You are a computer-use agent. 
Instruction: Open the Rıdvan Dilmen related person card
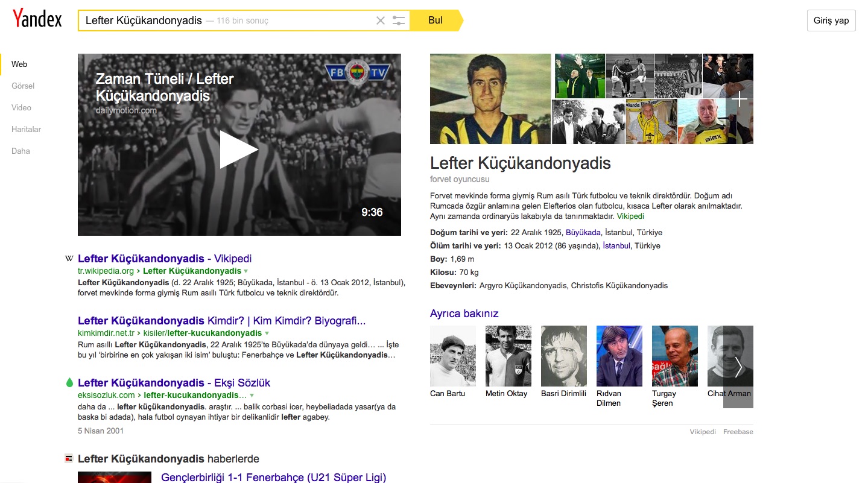[619, 367]
